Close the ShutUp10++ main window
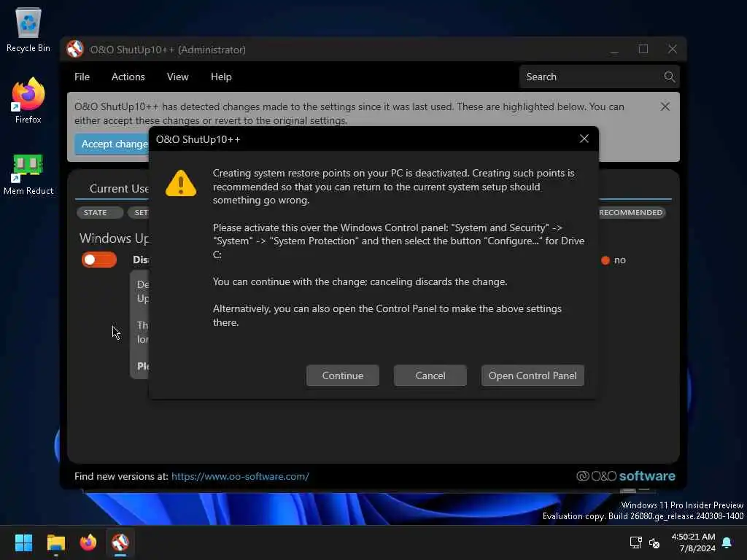This screenshot has height=560, width=747. pyautogui.click(x=672, y=49)
